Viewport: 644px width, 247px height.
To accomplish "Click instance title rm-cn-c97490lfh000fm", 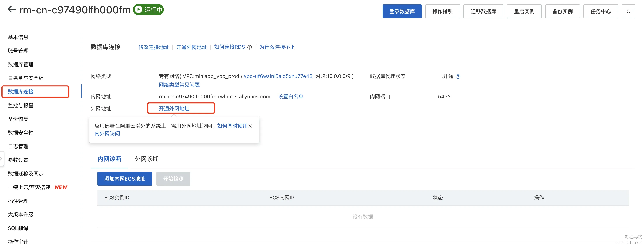I will (x=75, y=10).
